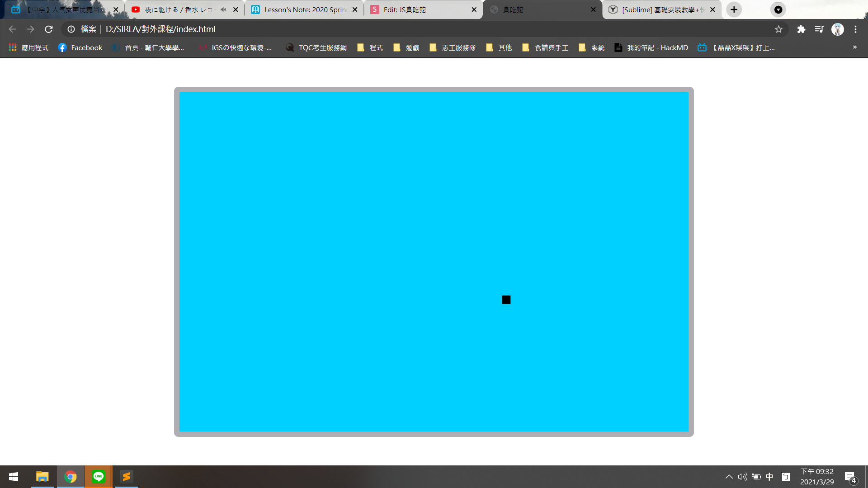
Task: Click the black square on the blue canvas
Action: point(506,300)
